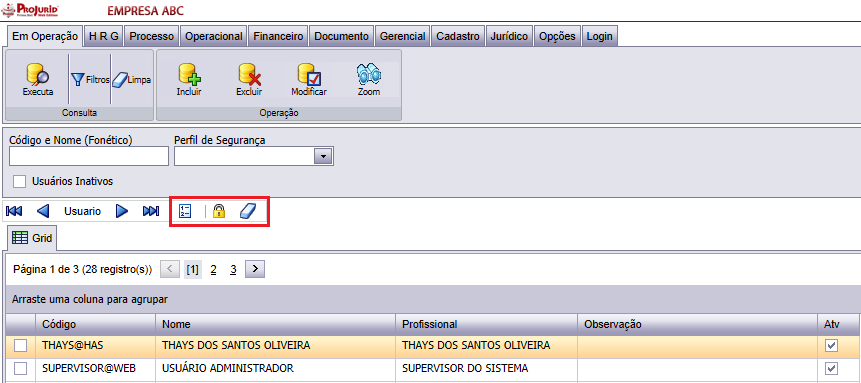
Task: Click the Limpa eraser in Consulta
Action: (132, 80)
